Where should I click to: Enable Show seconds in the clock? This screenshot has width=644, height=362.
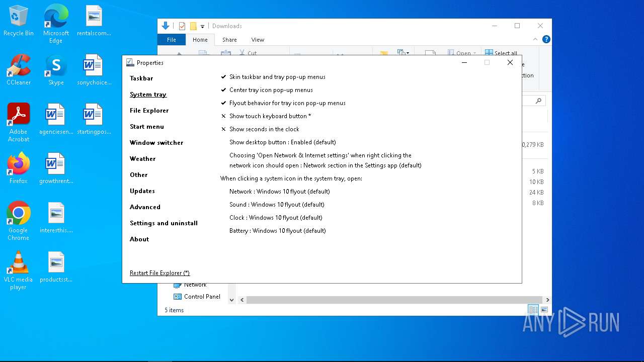pos(260,129)
